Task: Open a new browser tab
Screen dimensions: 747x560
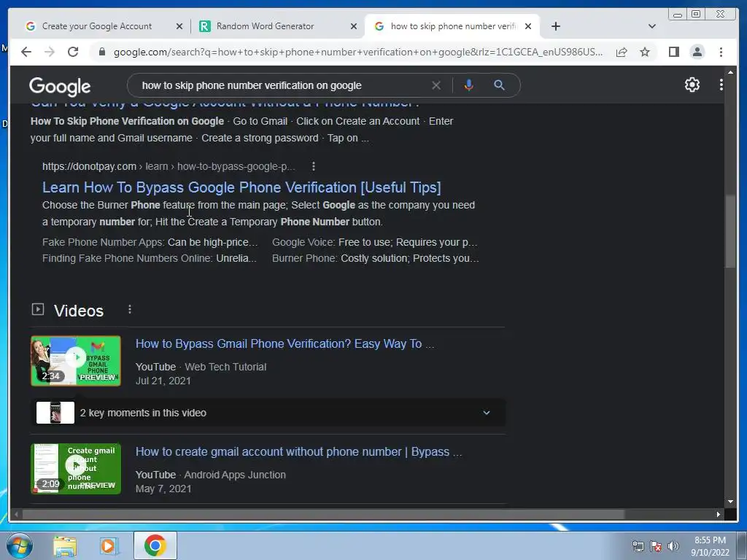Action: (x=555, y=26)
